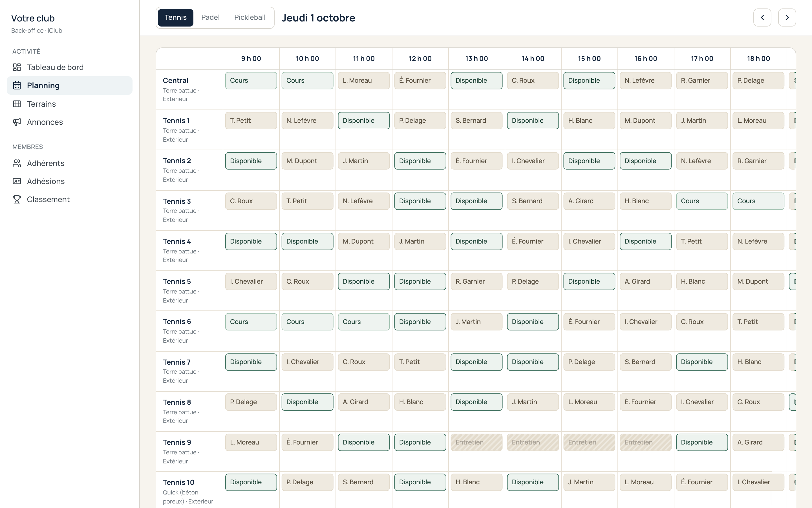Open T. Petit booking on Tennis 1
This screenshot has width=812, height=508.
[251, 121]
